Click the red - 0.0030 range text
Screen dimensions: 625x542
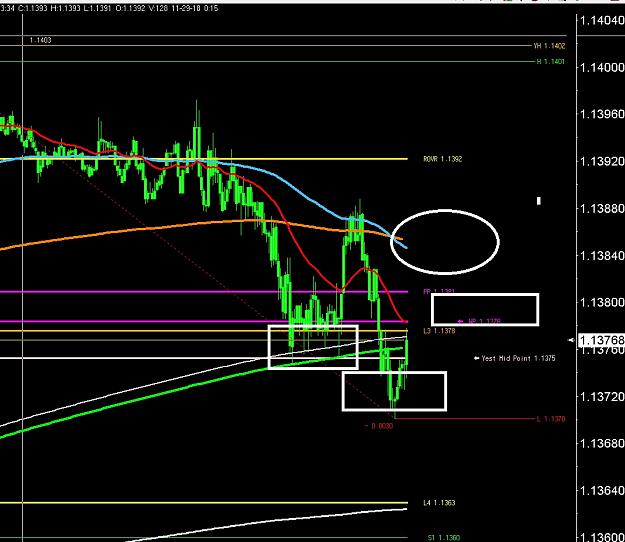379,426
